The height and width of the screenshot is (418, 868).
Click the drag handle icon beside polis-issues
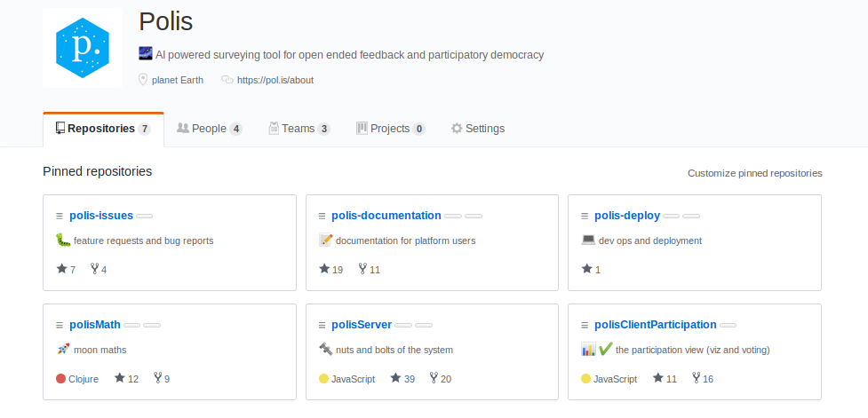click(60, 217)
